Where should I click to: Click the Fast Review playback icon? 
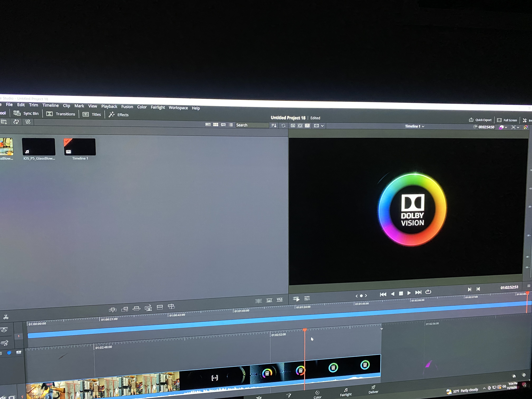296,299
